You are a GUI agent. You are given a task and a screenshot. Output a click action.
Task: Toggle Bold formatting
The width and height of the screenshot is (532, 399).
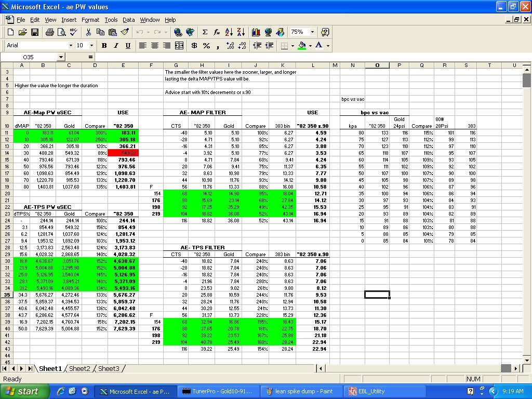[x=104, y=46]
